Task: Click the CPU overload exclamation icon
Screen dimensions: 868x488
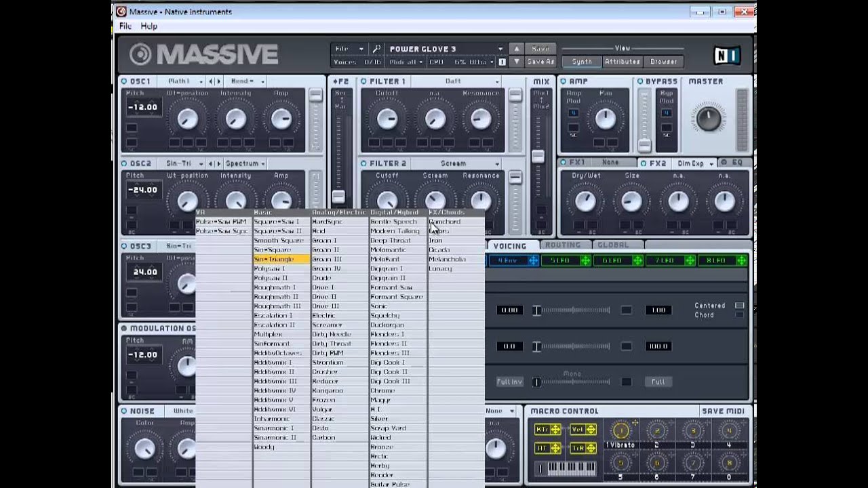Action: [x=502, y=62]
